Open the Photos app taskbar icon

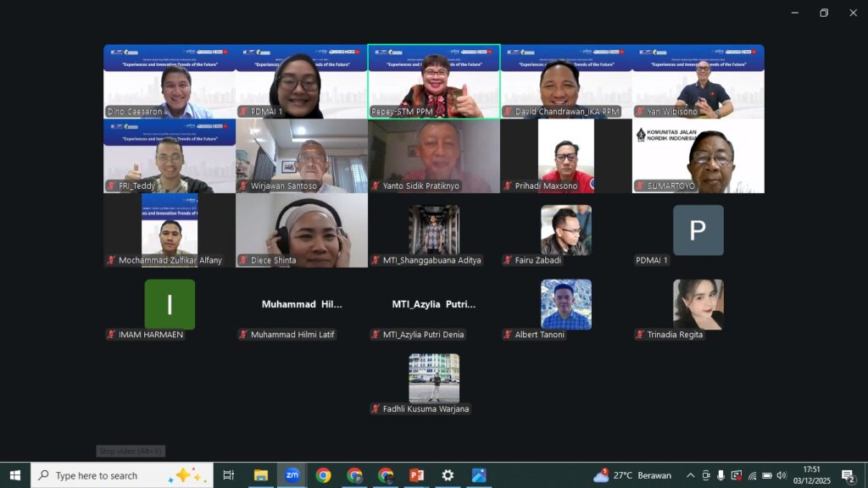coord(479,475)
